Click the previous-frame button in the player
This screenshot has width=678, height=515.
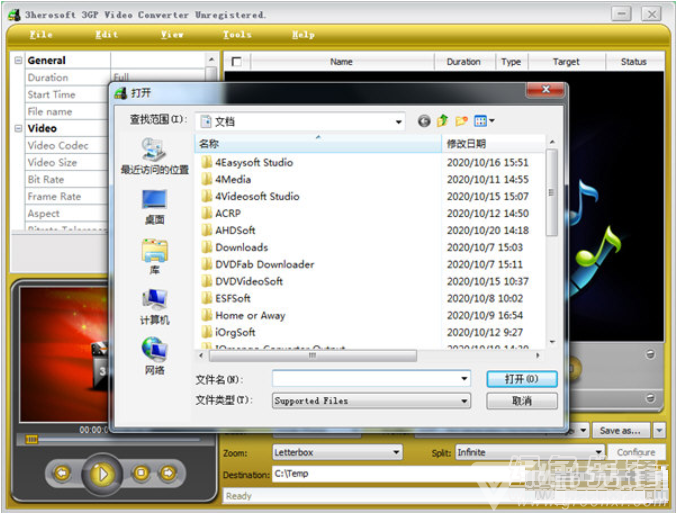point(62,473)
